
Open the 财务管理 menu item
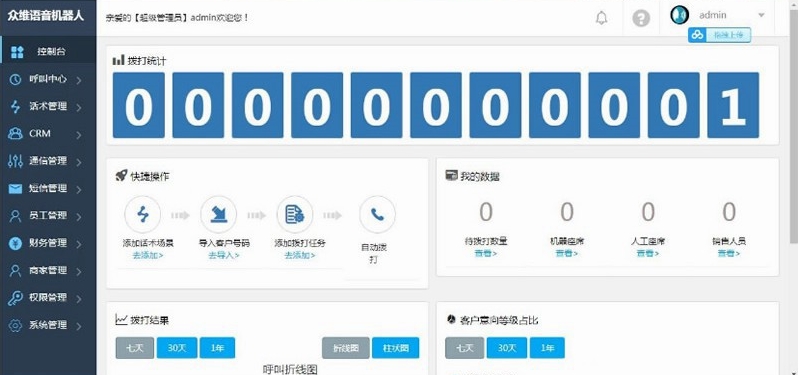click(48, 243)
